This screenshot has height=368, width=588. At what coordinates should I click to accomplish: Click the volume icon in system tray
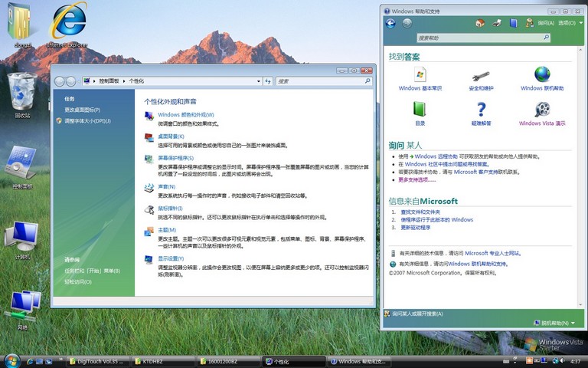coord(562,361)
